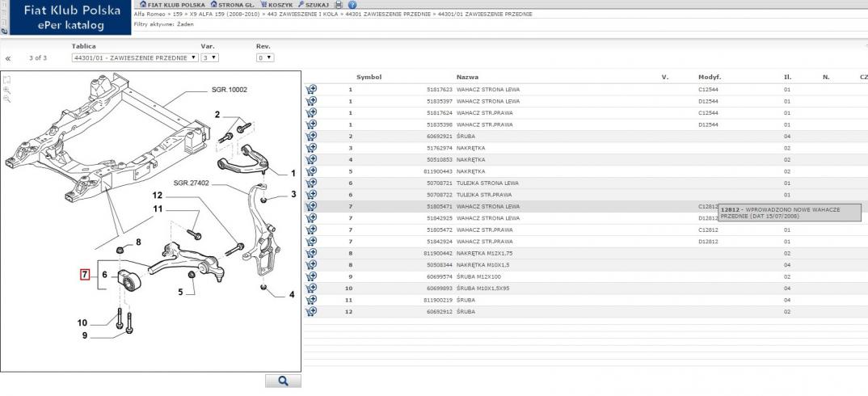Screen dimensions: 868x396
Task: Add part 51817623 to cart
Action: [311, 89]
